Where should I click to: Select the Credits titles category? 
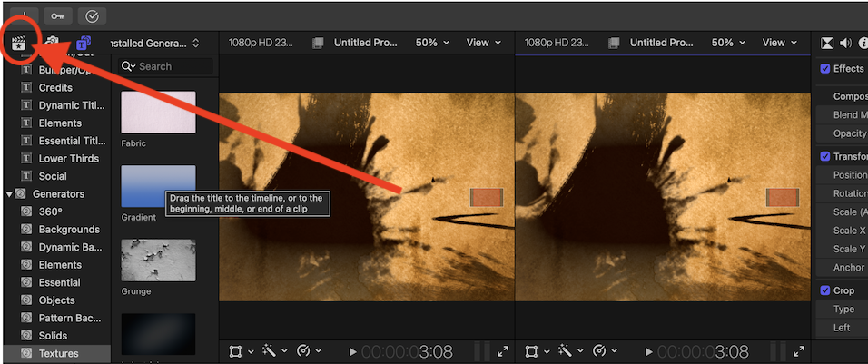pyautogui.click(x=57, y=87)
